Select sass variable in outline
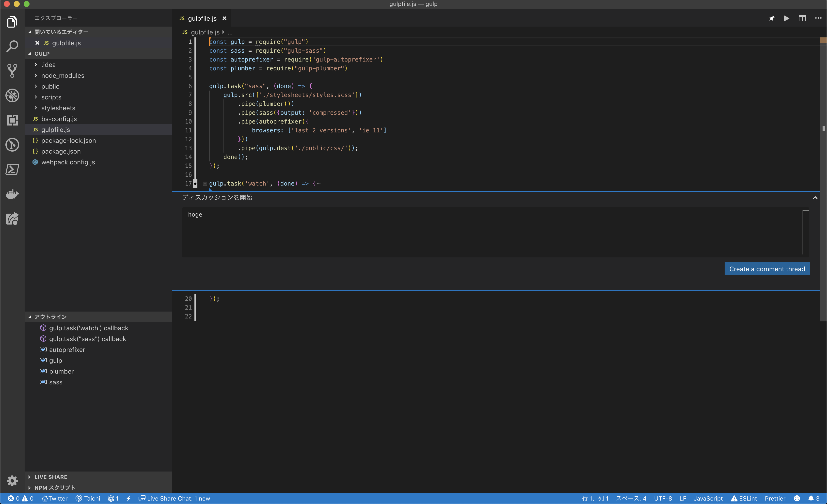The height and width of the screenshot is (504, 827). pos(98,382)
